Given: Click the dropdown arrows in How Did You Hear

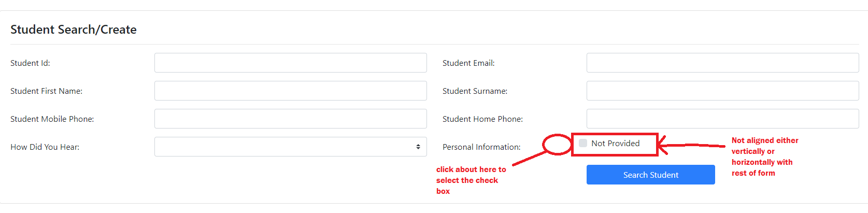Looking at the screenshot, I should pos(418,147).
